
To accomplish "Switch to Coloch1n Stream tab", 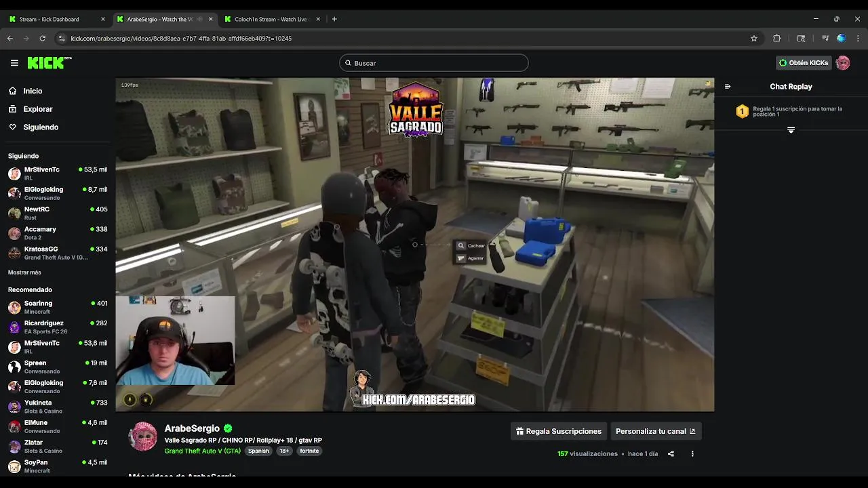I will point(271,19).
